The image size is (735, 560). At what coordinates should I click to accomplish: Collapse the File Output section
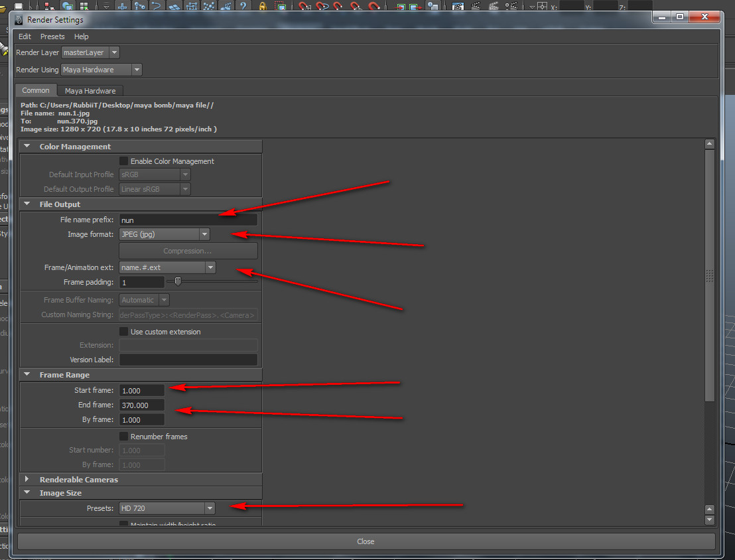pyautogui.click(x=27, y=204)
